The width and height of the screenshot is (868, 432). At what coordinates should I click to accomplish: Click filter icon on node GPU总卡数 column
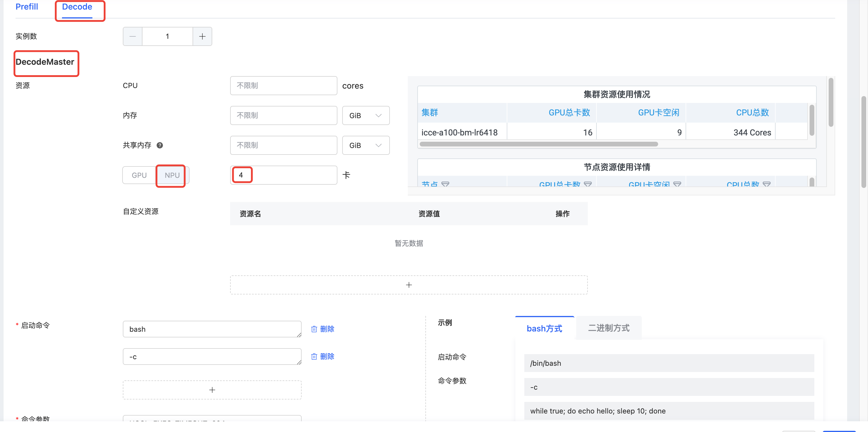click(x=588, y=184)
